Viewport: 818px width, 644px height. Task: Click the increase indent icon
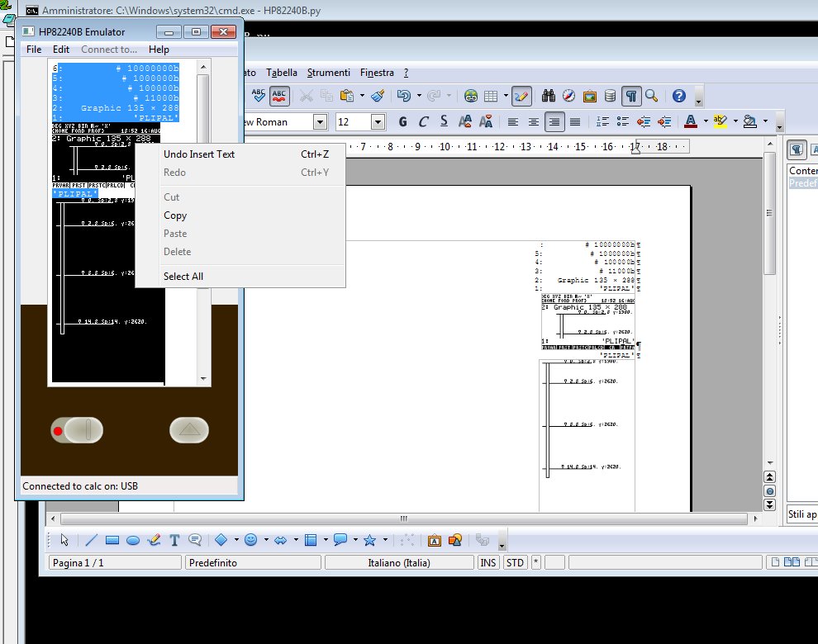tap(664, 122)
